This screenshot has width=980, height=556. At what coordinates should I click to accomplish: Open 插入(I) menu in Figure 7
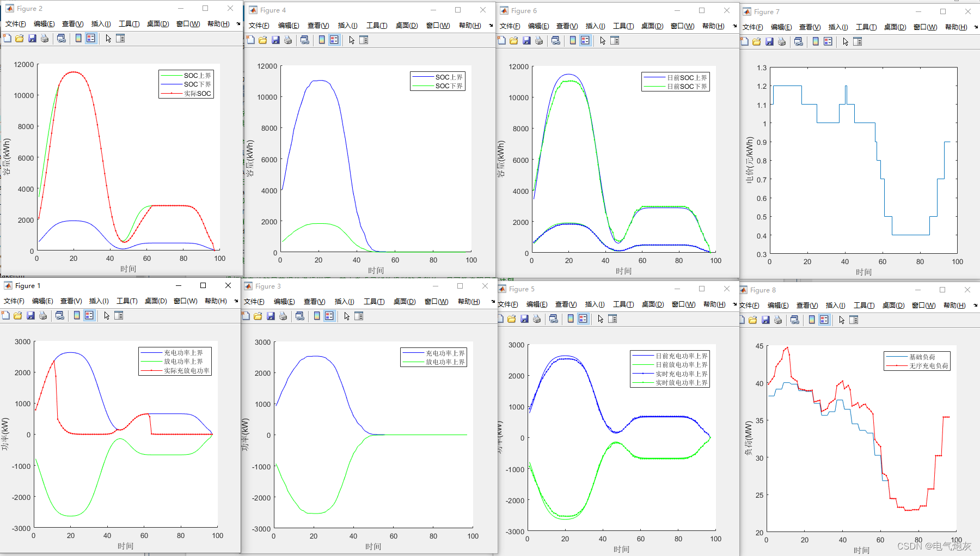[x=838, y=27]
